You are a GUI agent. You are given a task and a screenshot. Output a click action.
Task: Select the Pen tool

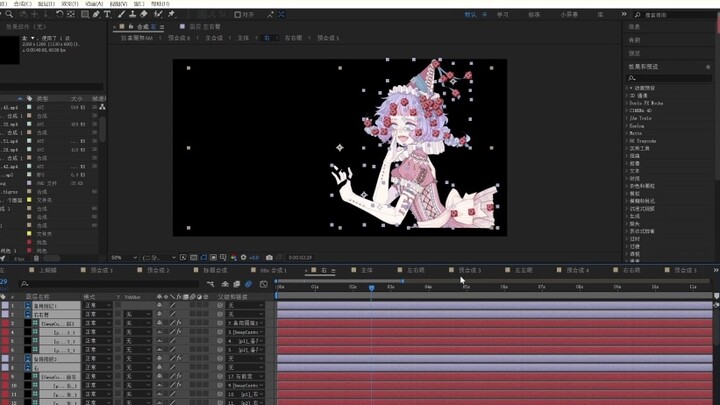(96, 14)
